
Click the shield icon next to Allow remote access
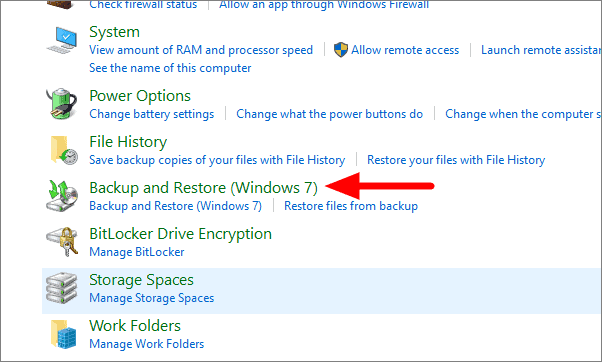click(x=341, y=50)
